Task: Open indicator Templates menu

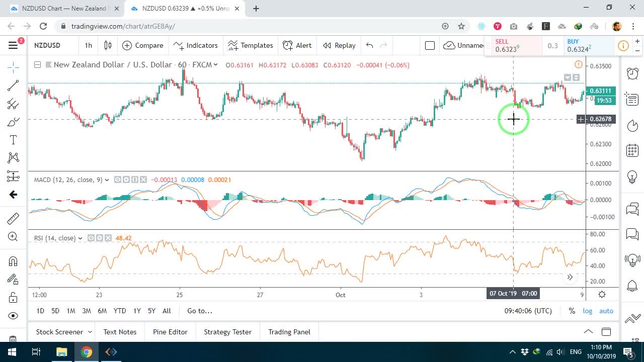Action: (250, 45)
